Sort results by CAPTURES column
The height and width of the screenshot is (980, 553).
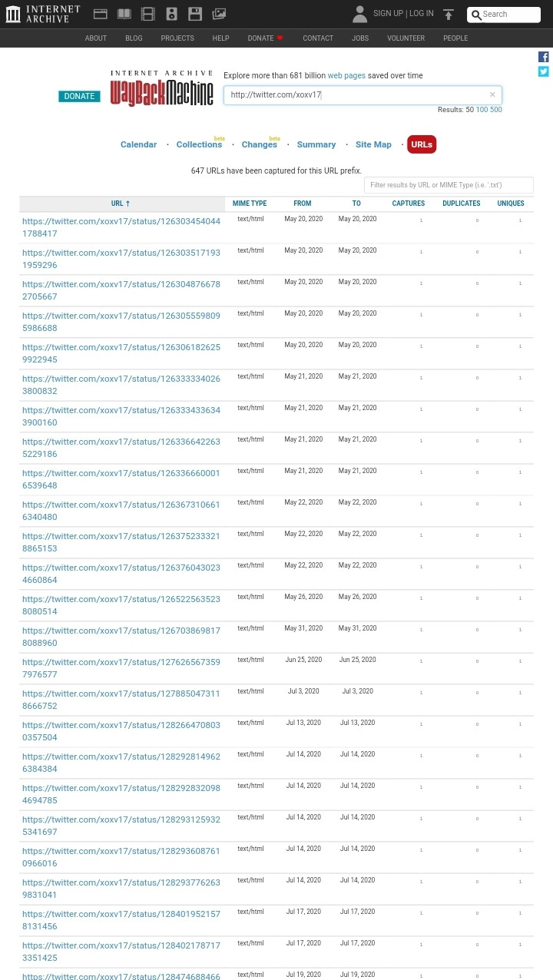(408, 204)
